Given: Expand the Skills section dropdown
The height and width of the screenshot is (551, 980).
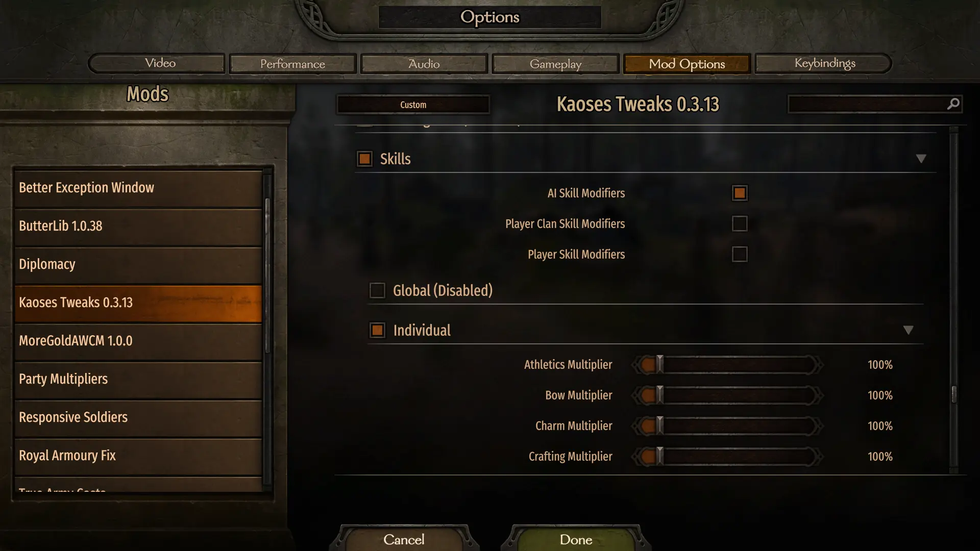Looking at the screenshot, I should [x=920, y=158].
